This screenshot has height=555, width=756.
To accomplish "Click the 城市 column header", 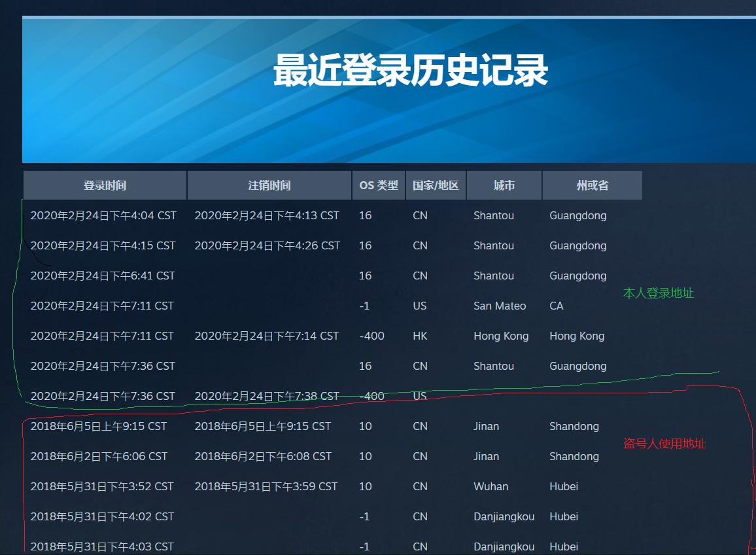I will point(504,185).
